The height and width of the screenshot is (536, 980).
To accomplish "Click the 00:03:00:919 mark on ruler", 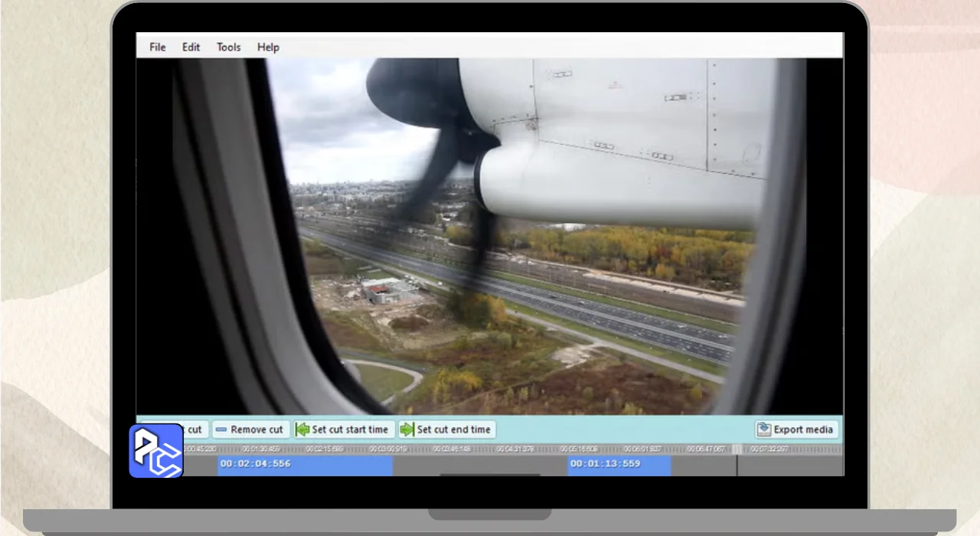I will [x=389, y=449].
